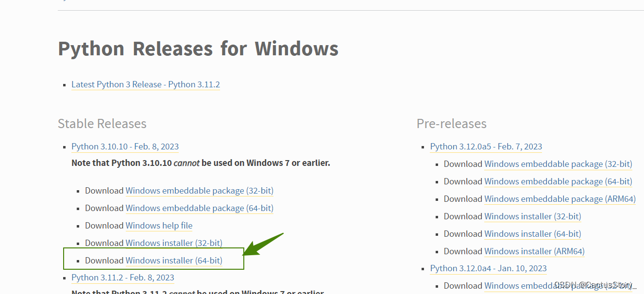
Task: Download Pre-release Windows embeddable package (ARM64)
Action: [x=560, y=199]
